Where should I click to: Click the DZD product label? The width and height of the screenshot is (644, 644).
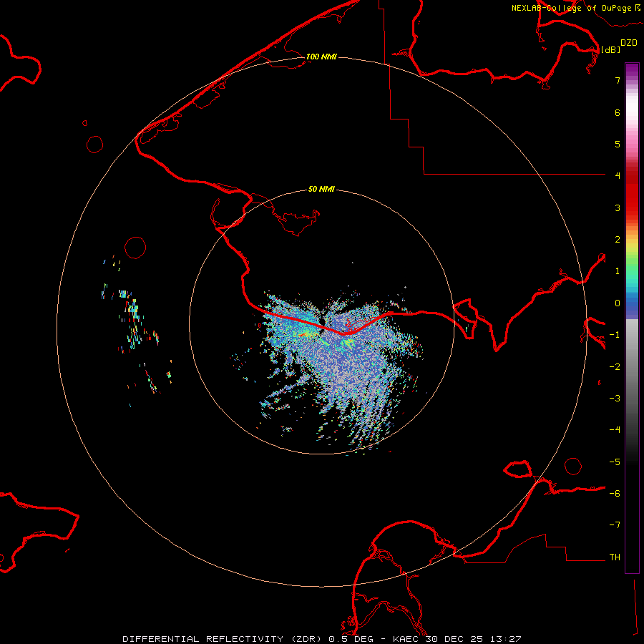(629, 43)
